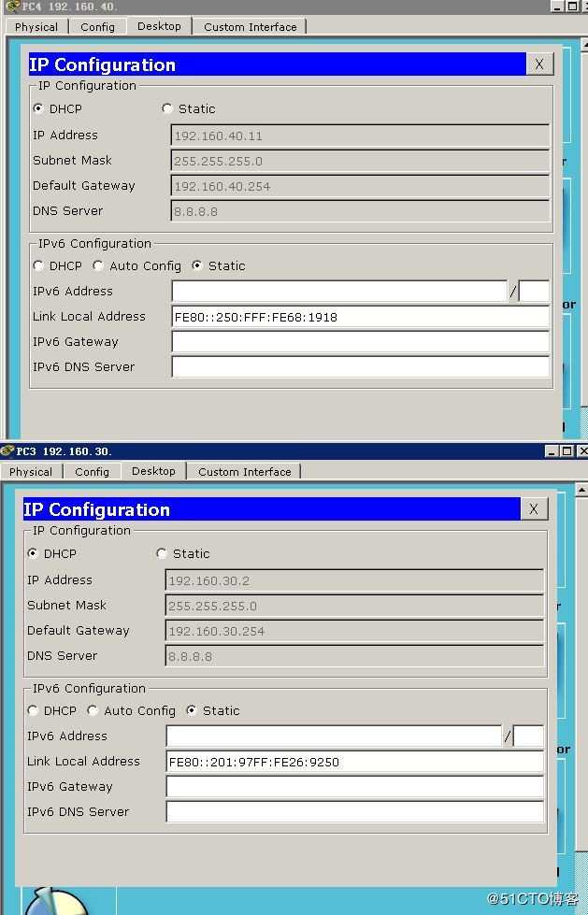Image resolution: width=588 pixels, height=915 pixels.
Task: Open Custom Interface tab in PC4 window
Action: 250,27
